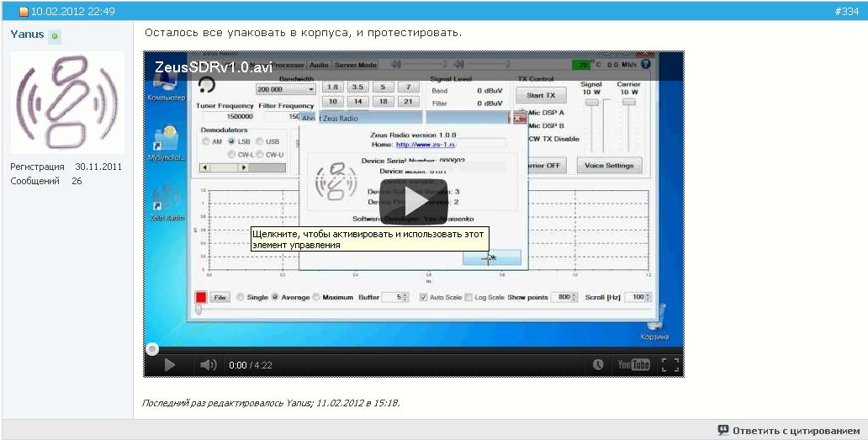The image size is (868, 440).
Task: Click the red record square beside File
Action: (x=201, y=297)
